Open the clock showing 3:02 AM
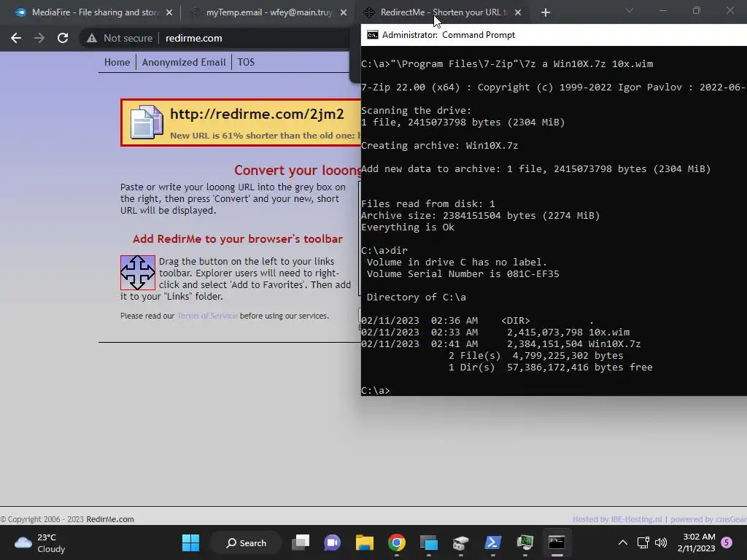This screenshot has height=560, width=747. [696, 542]
